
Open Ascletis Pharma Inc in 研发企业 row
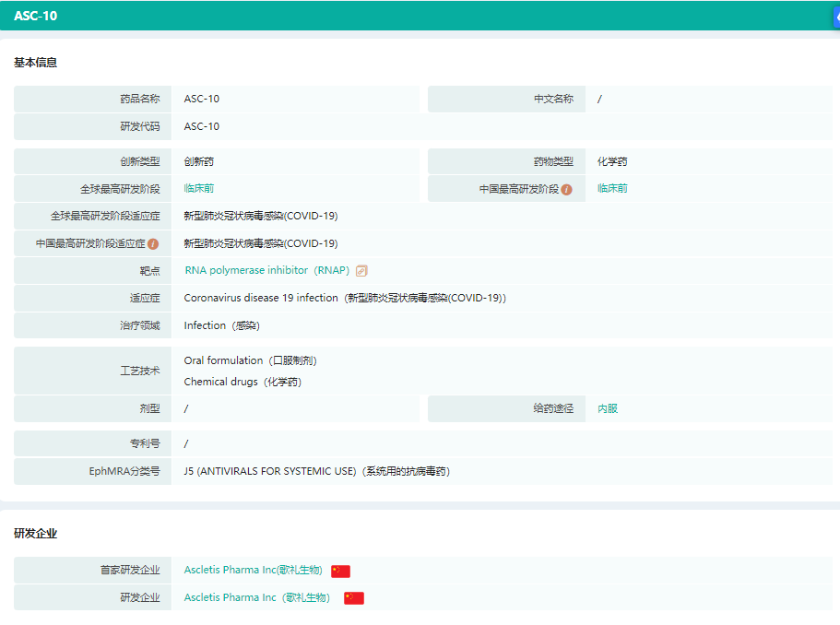click(256, 598)
